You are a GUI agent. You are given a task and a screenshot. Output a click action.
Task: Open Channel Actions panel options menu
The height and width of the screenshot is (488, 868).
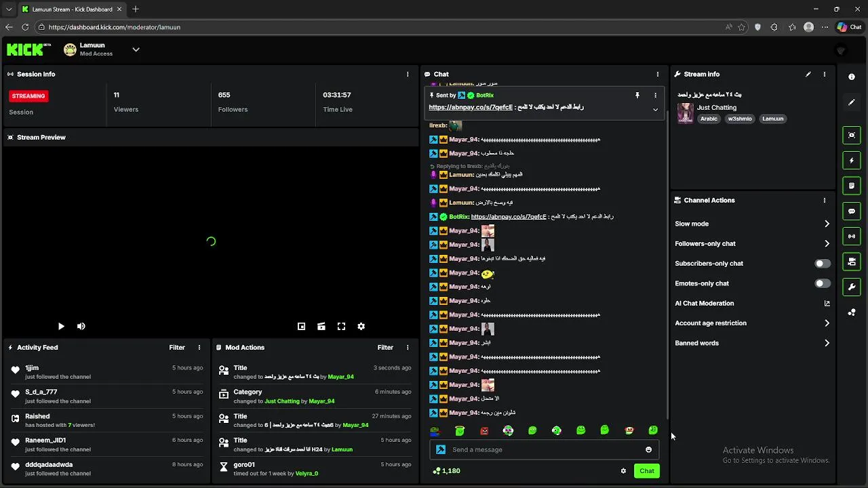pyautogui.click(x=825, y=200)
